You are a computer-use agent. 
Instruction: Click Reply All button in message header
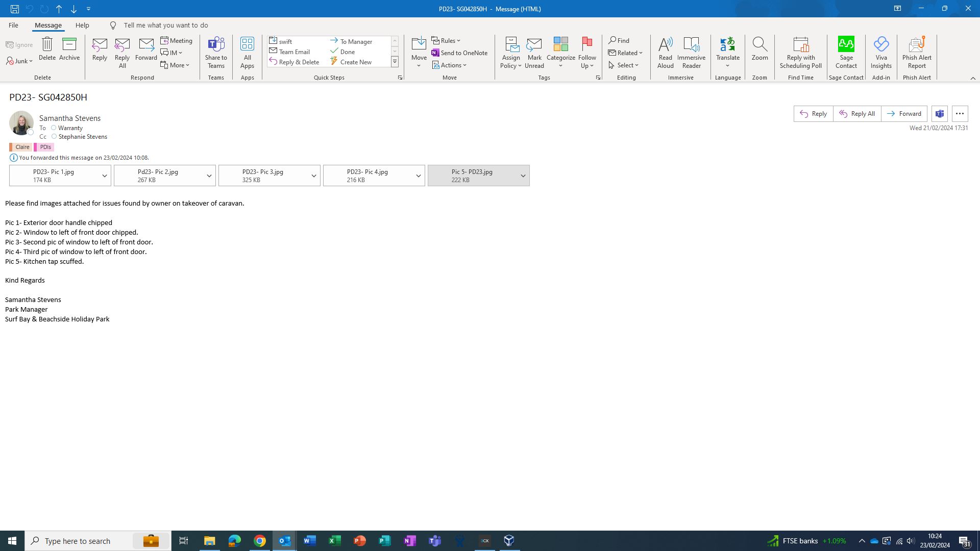(x=857, y=114)
